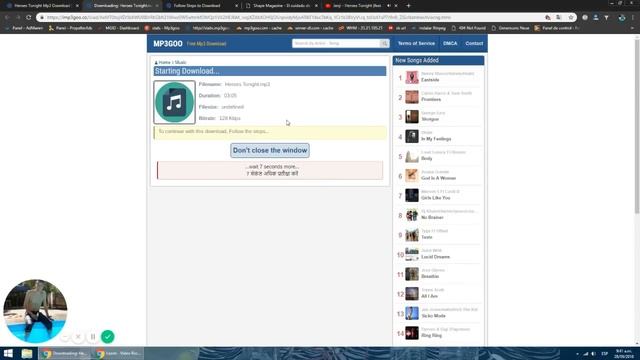This screenshot has width=640, height=360.
Task: Click the network icon in system tray
Action: 586,354
